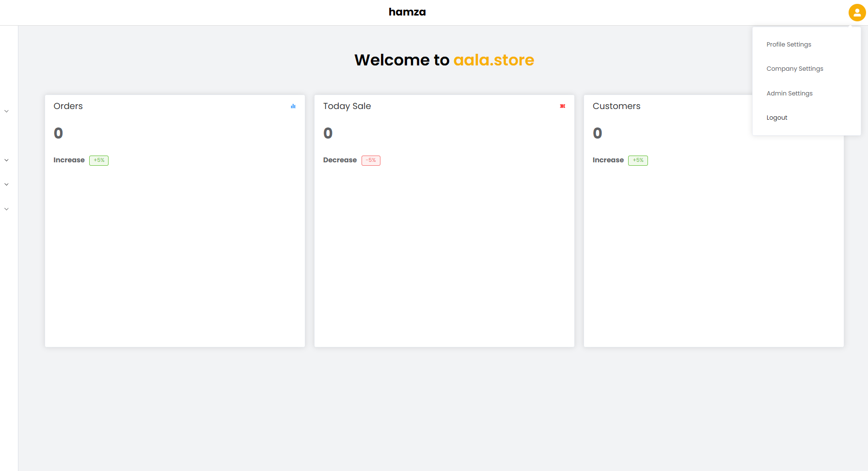
Task: Select the Customers card title
Action: click(616, 106)
